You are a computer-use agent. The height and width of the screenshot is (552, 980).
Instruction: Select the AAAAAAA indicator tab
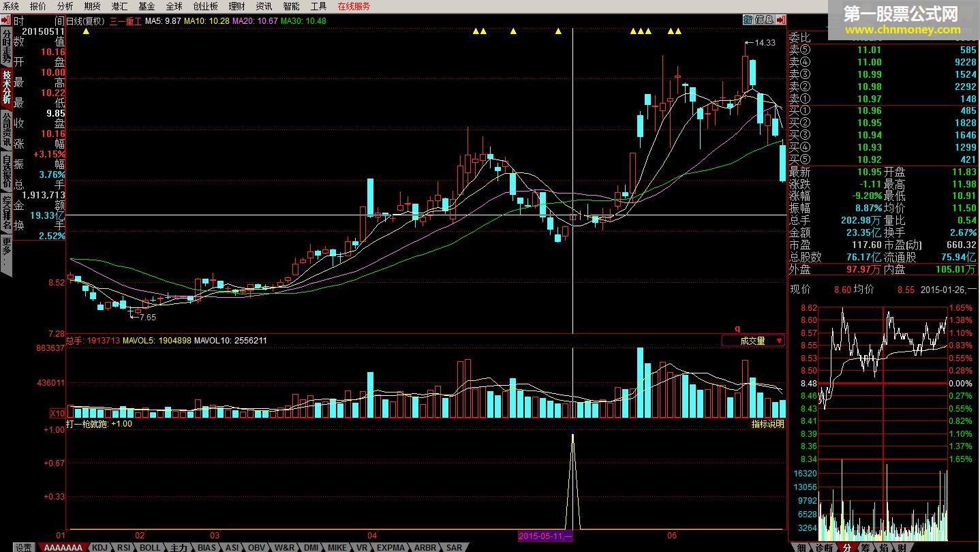[63, 547]
